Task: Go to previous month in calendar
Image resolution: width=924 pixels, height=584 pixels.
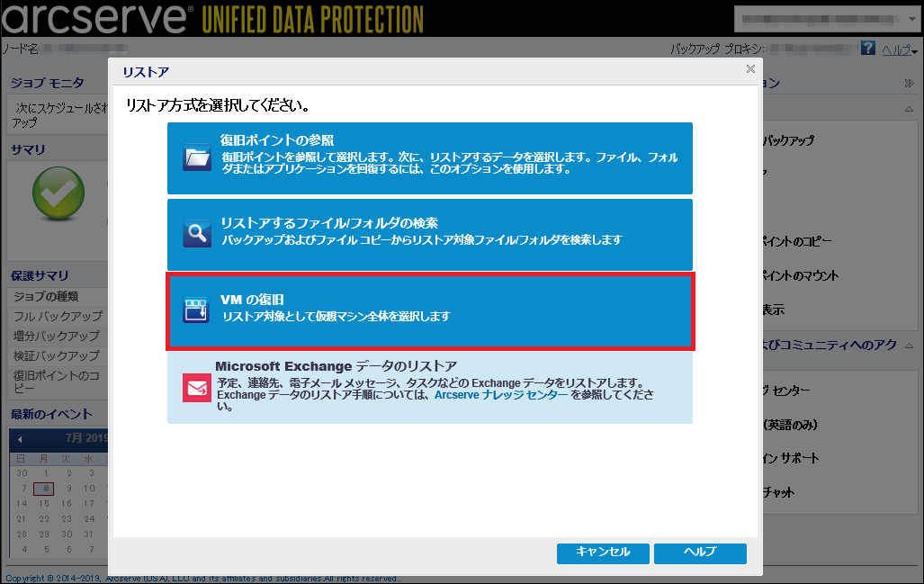Action: (x=20, y=439)
